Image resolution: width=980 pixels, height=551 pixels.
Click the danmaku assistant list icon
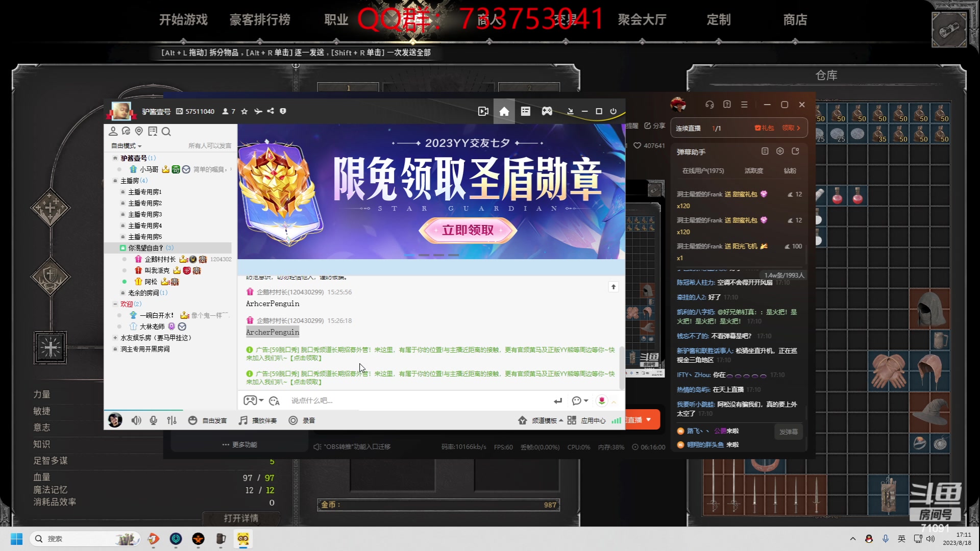click(765, 152)
